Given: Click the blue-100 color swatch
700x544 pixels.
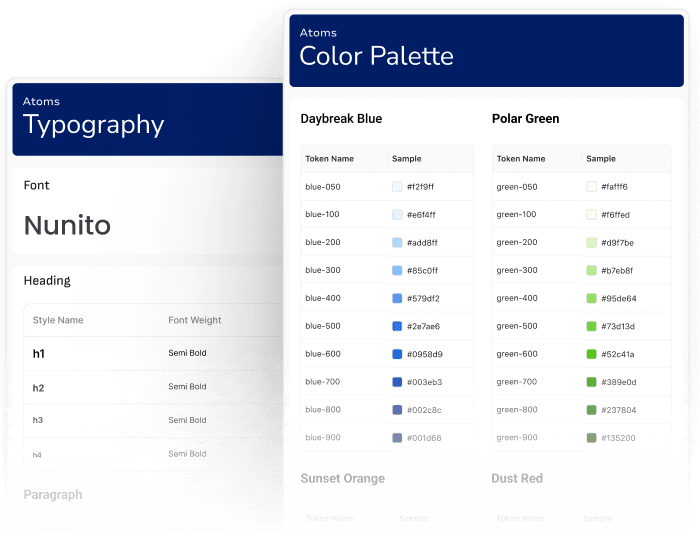Looking at the screenshot, I should point(397,215).
